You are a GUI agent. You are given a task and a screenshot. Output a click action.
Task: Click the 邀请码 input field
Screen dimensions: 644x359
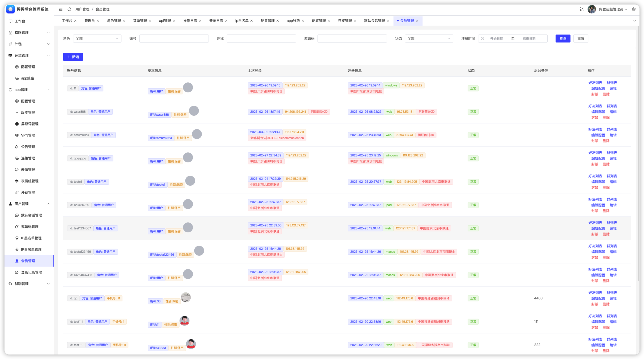point(352,38)
